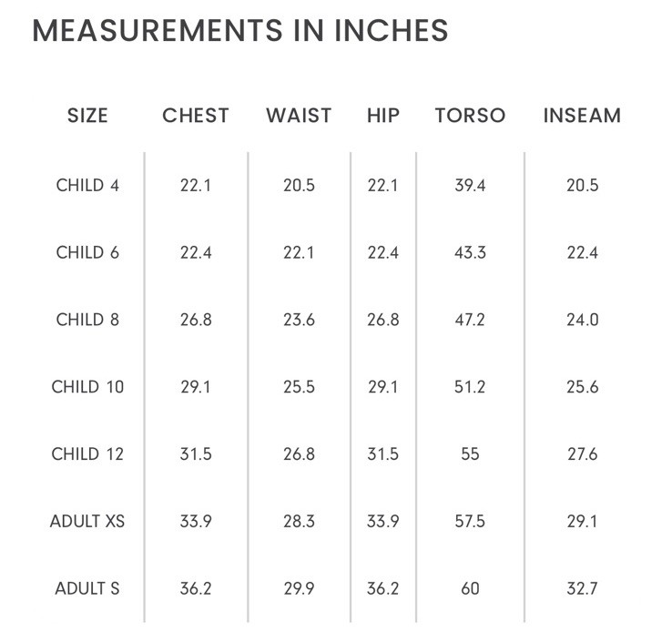Image resolution: width=672 pixels, height=632 pixels.
Task: Click the CHEST column header
Action: (196, 116)
